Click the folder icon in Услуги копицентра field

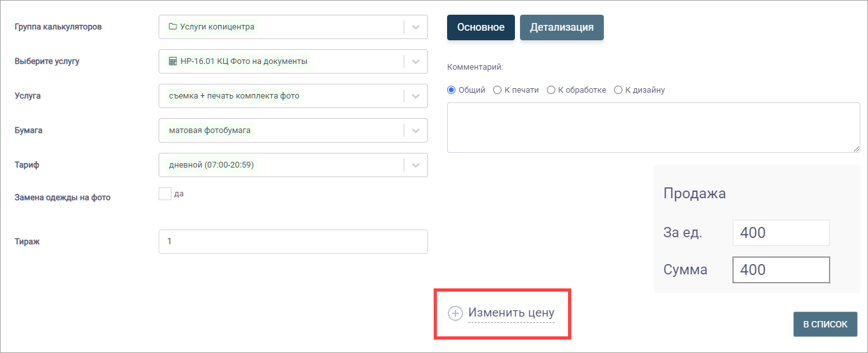pyautogui.click(x=172, y=27)
